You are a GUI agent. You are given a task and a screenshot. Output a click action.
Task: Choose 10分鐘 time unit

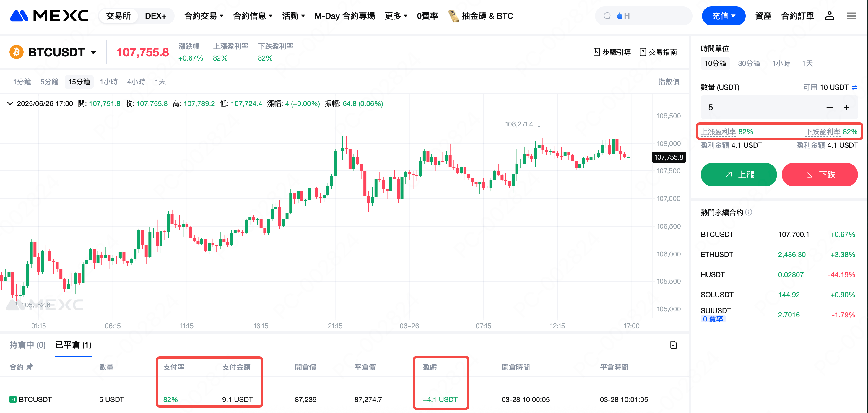715,63
